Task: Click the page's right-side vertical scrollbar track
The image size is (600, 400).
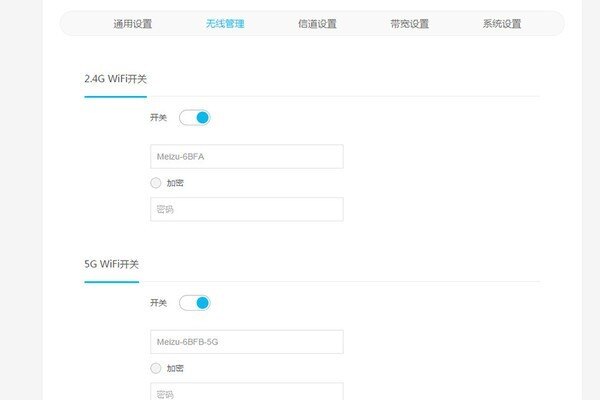Action: [589, 200]
